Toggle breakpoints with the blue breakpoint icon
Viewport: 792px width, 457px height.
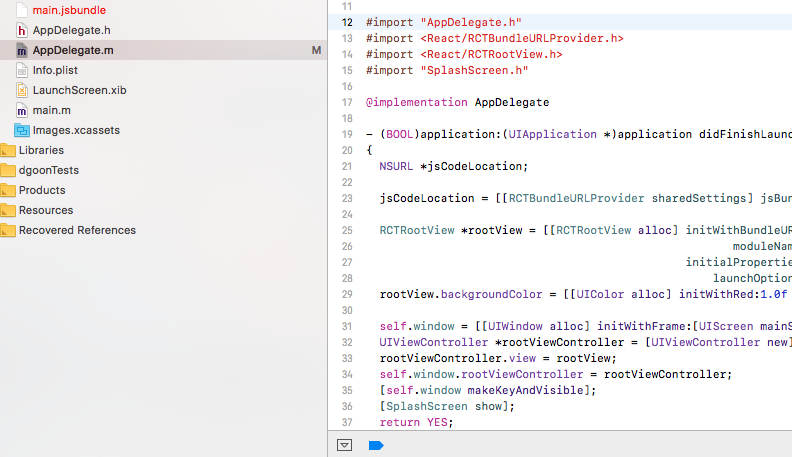[376, 445]
